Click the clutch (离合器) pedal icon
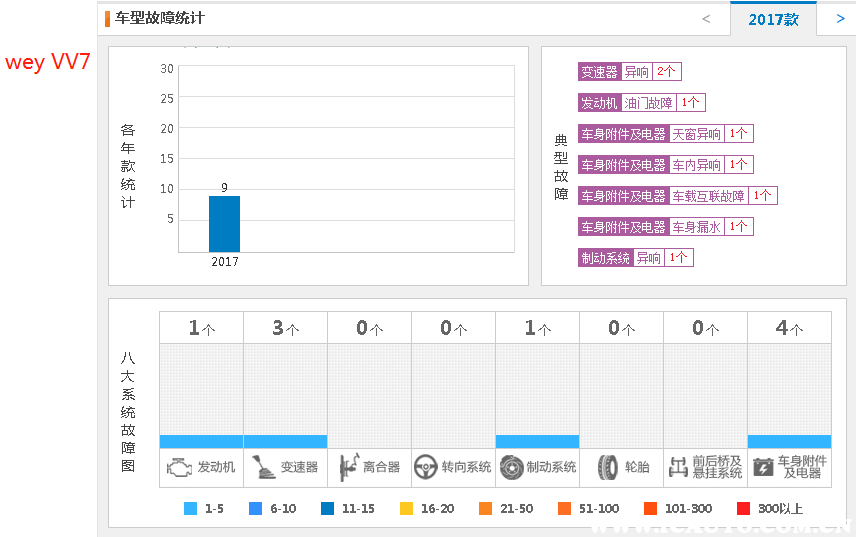856x537 pixels. (348, 467)
